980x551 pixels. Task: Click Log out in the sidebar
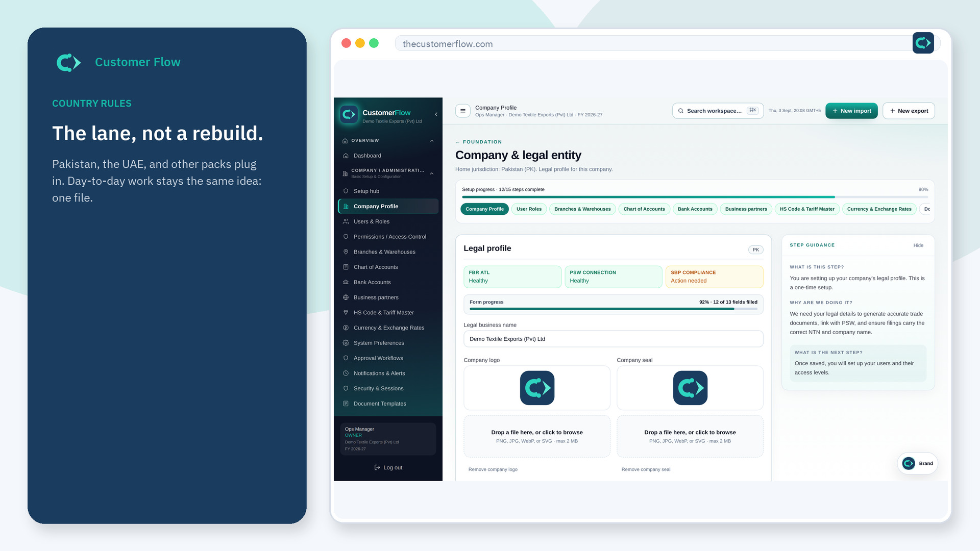click(388, 467)
